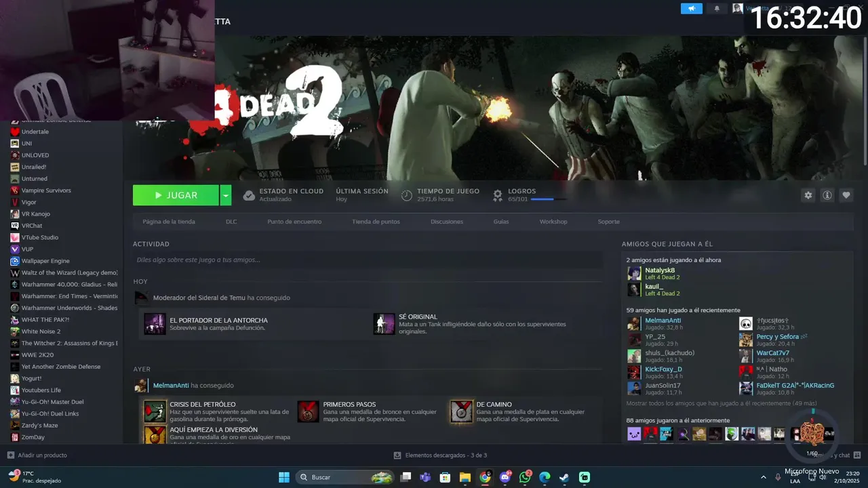Select VTube Studio in the library list
868x488 pixels.
tap(40, 237)
